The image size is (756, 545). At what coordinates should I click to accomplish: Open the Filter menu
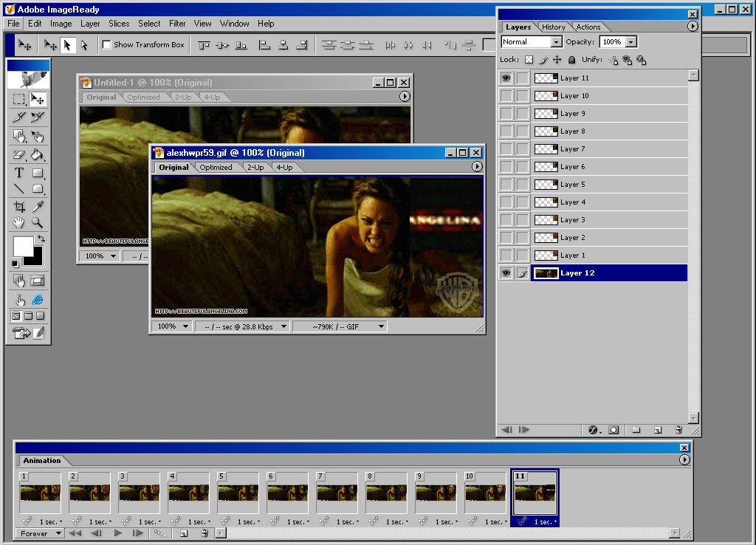[x=177, y=24]
